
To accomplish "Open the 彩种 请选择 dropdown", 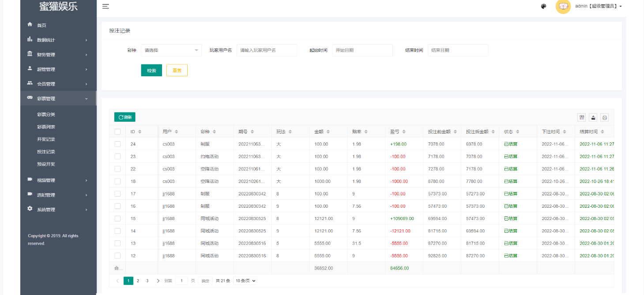I will (x=171, y=50).
